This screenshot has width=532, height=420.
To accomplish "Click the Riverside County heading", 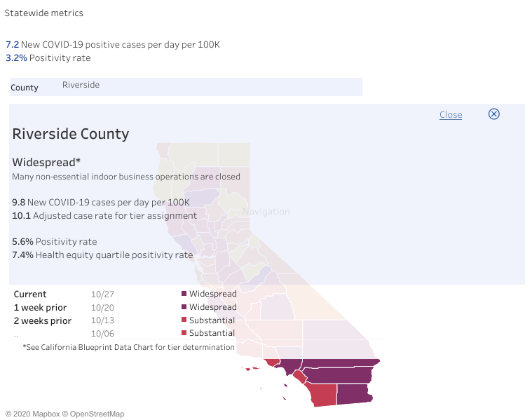I will point(71,134).
